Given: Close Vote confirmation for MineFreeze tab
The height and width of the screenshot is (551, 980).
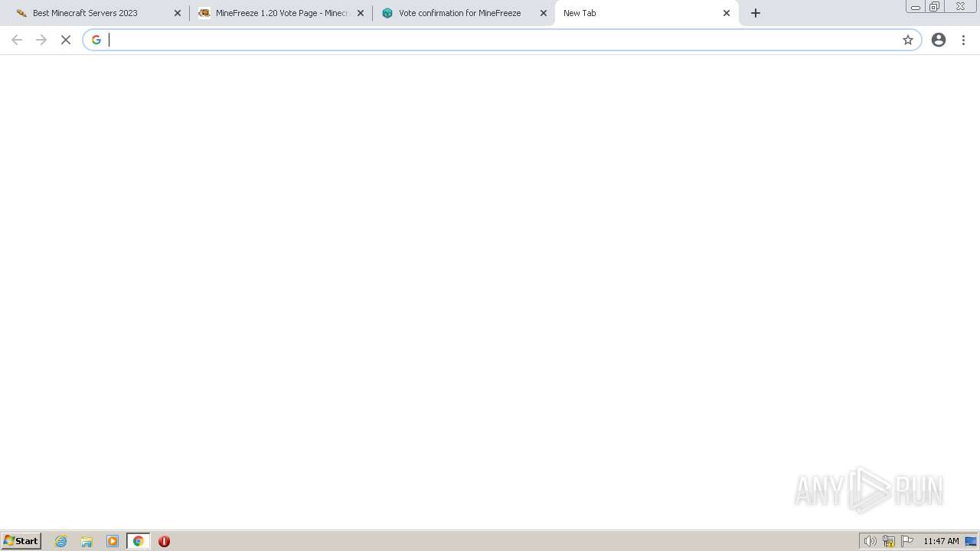Looking at the screenshot, I should [x=544, y=13].
